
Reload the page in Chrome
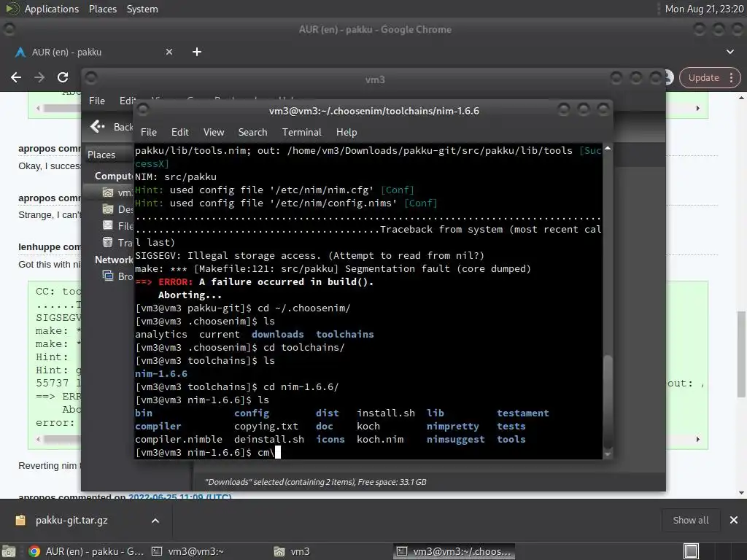(63, 77)
